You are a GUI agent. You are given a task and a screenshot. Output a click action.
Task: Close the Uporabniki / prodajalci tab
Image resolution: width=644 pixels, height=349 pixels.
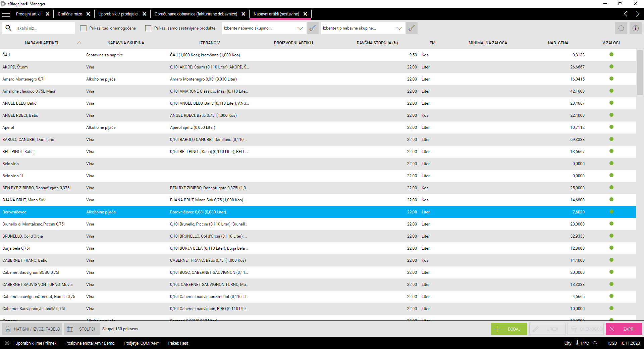pos(145,14)
